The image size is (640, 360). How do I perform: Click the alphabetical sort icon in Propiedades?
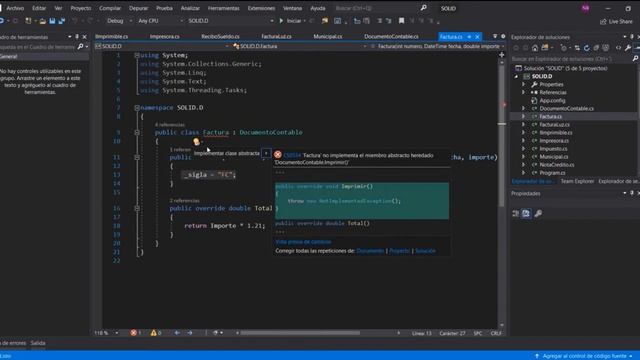click(526, 213)
